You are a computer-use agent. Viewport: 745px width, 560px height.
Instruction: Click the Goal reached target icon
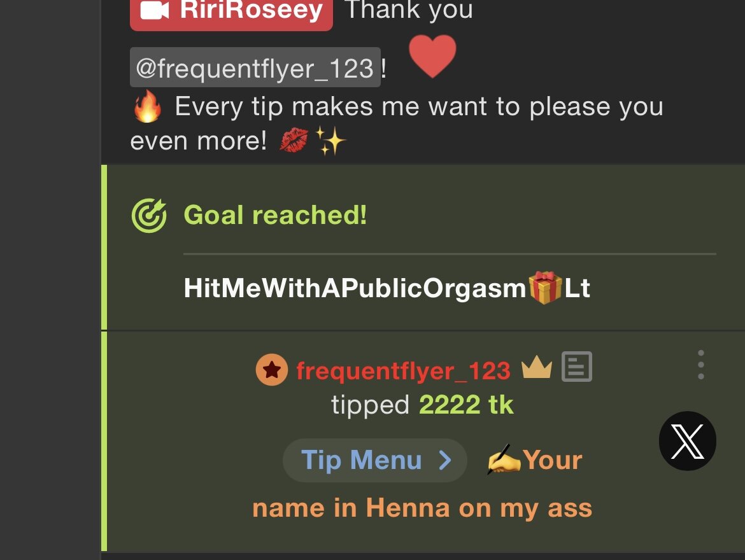pos(149,215)
